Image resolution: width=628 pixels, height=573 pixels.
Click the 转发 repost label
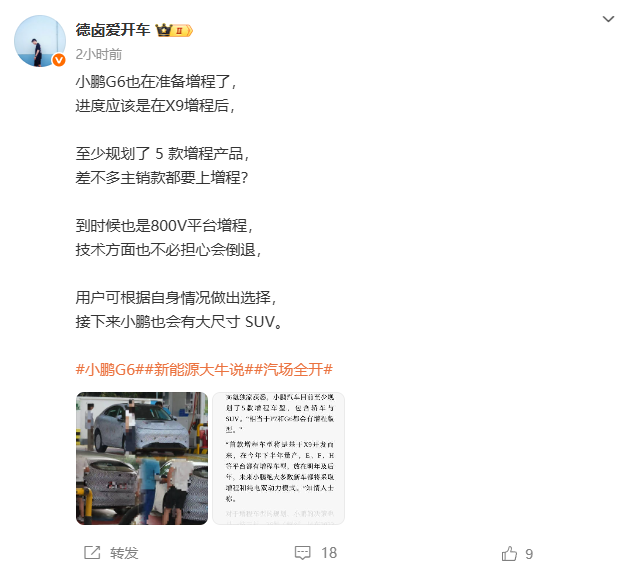(x=124, y=553)
